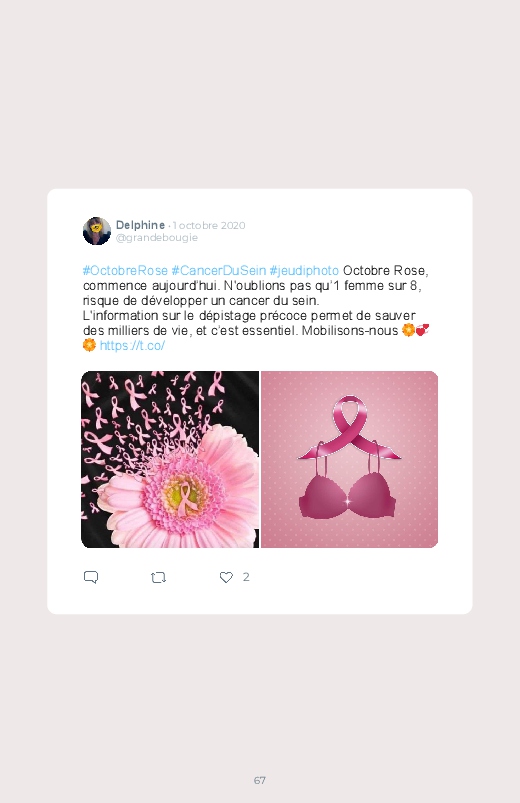Screen dimensions: 520x803
Task: Open the #OctobreRose hashtag
Action: coord(125,270)
